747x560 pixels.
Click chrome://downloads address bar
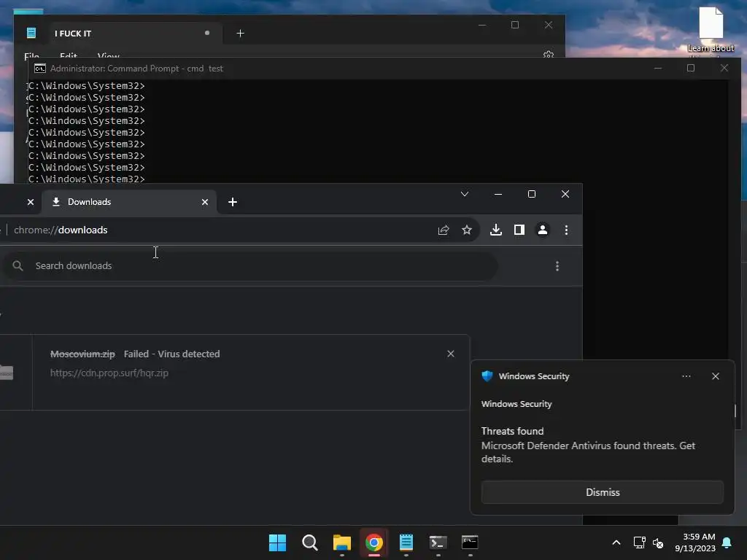point(219,230)
